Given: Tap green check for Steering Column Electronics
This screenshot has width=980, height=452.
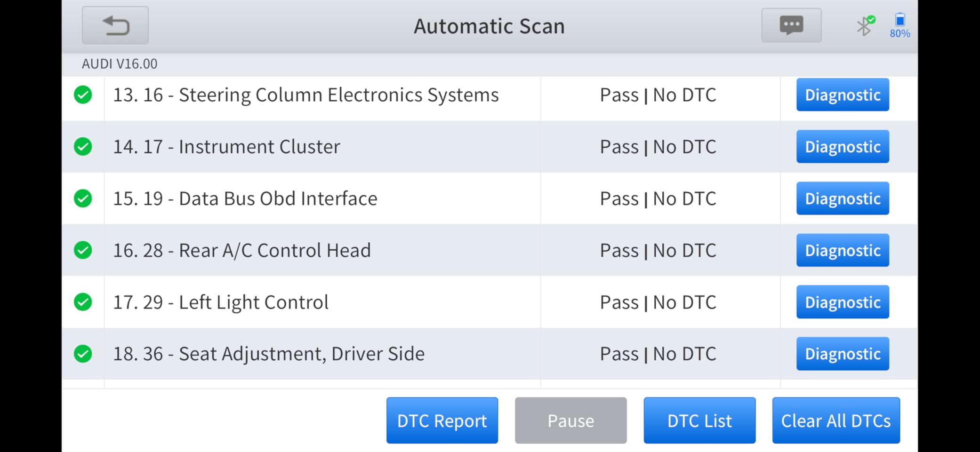Looking at the screenshot, I should [x=83, y=95].
